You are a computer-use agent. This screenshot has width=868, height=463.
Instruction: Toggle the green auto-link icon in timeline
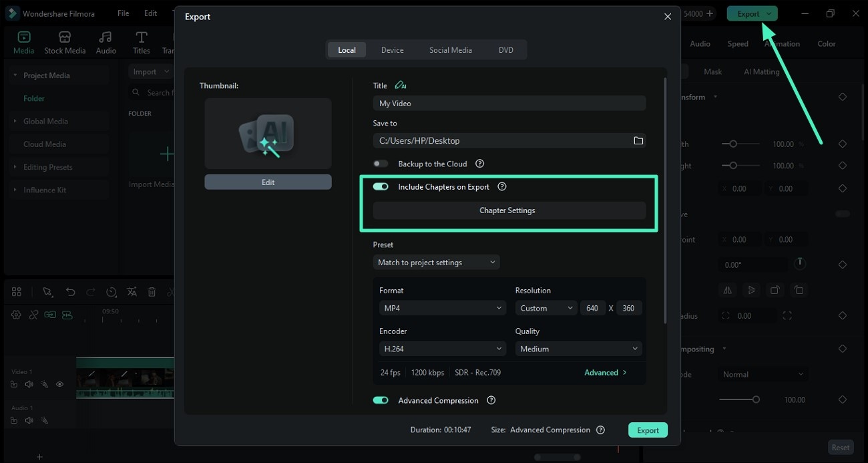[50, 315]
